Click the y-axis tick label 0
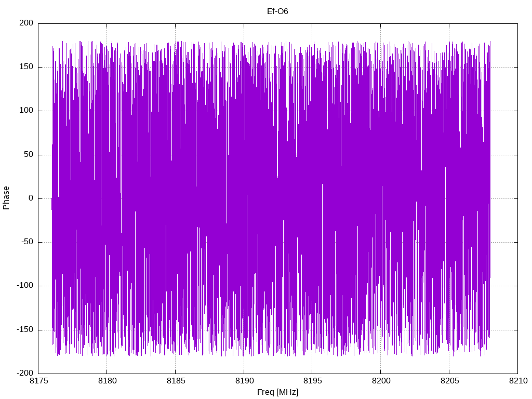This screenshot has width=532, height=399. pyautogui.click(x=31, y=198)
